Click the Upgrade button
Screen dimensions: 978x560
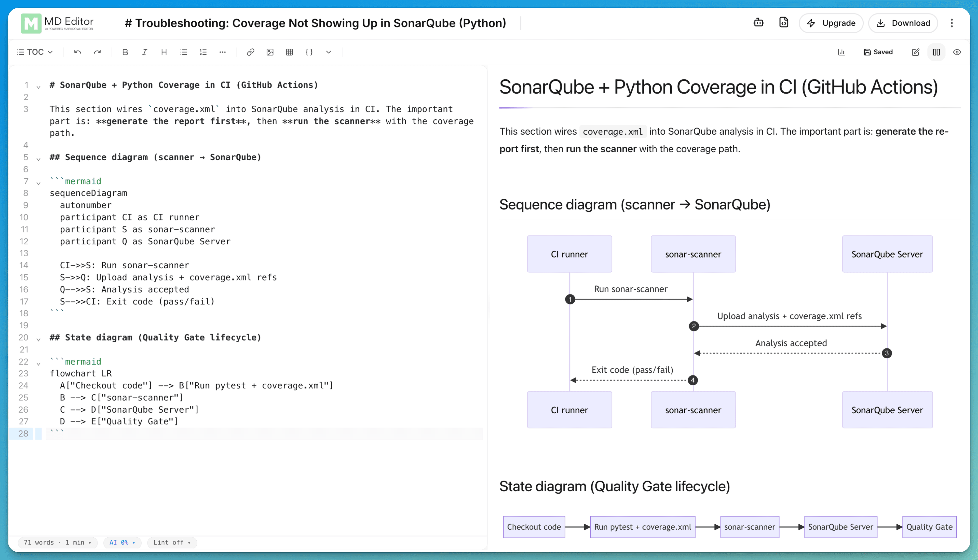point(831,23)
